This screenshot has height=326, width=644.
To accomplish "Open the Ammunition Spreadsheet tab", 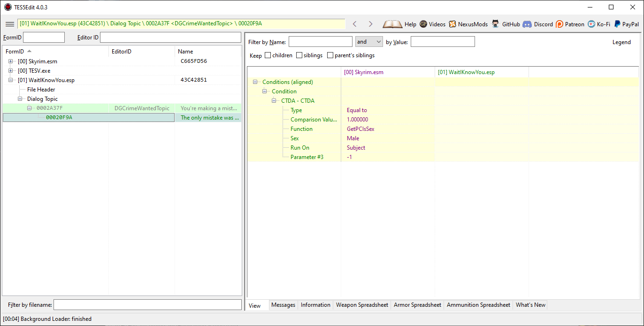I will [478, 305].
